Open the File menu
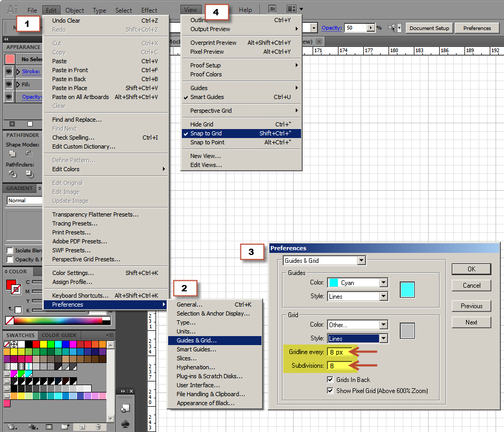 (32, 11)
